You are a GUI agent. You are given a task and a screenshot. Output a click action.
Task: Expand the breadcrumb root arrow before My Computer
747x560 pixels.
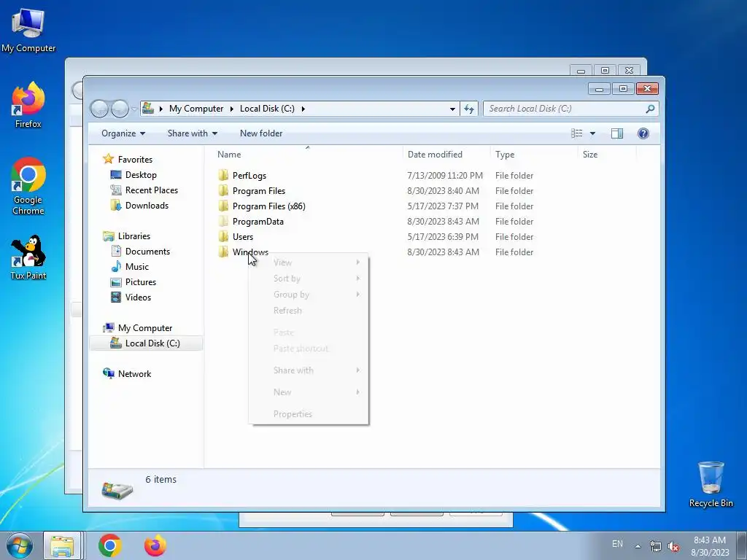point(160,109)
